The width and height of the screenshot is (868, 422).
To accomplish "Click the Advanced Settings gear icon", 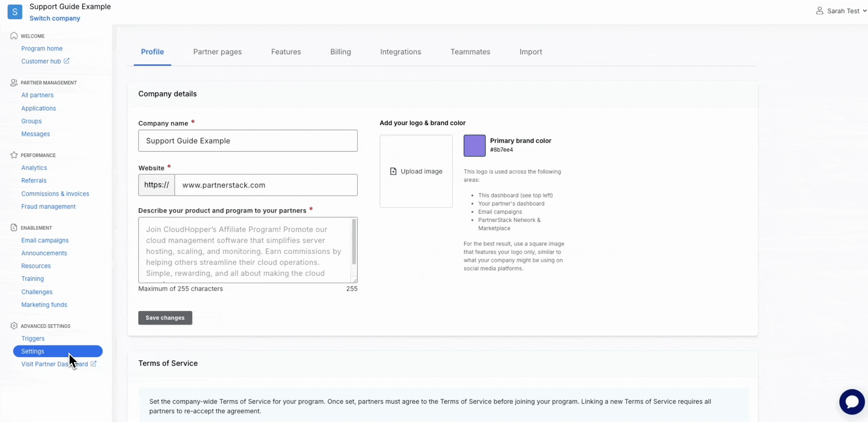I will pos(14,326).
